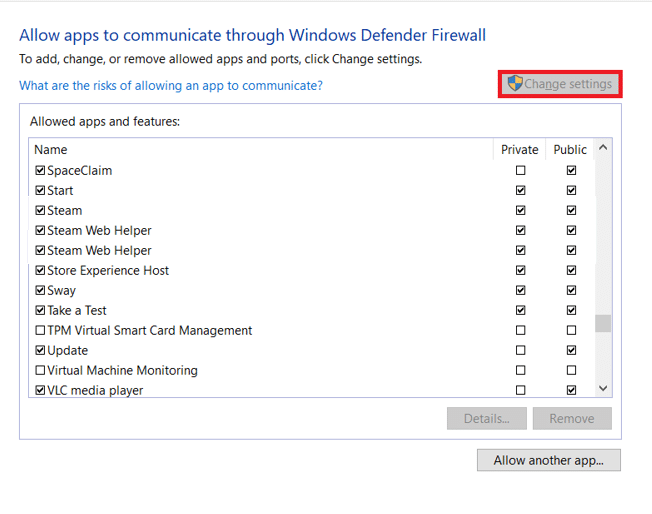Select the Take a Test list entry
The height and width of the screenshot is (514, 652).
pyautogui.click(x=77, y=311)
